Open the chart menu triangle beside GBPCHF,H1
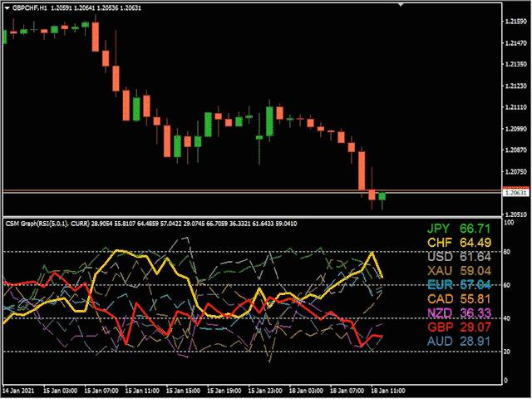 7,7
